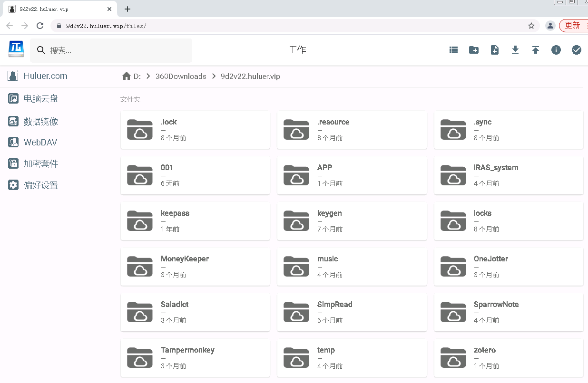Click the zotero folder icon
This screenshot has height=383, width=588.
click(x=453, y=357)
